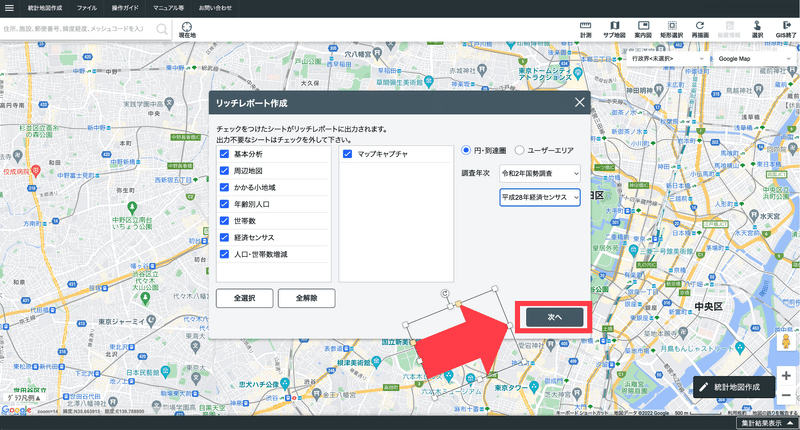Zoom out the map with minus

click(x=786, y=395)
